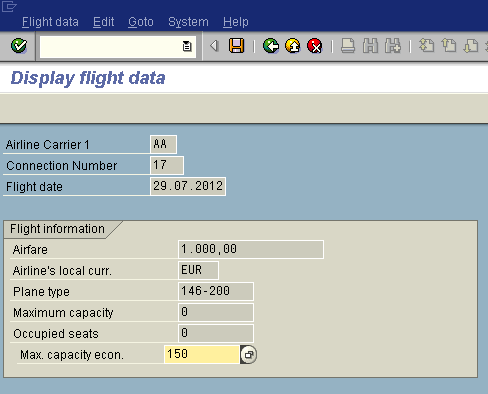Click the green Enter checkmark icon

coord(19,46)
